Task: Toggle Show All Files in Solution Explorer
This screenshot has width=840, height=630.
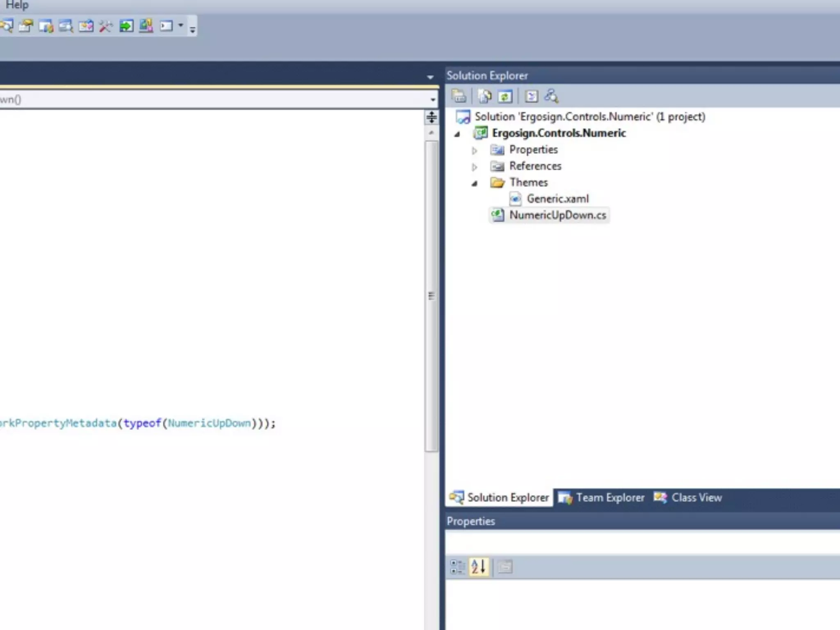Action: pos(485,97)
